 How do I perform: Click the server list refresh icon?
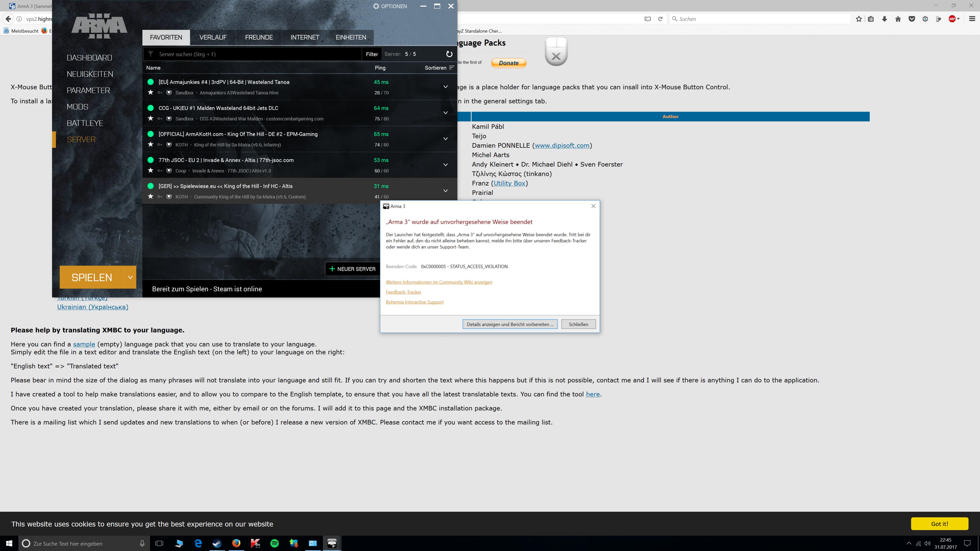coord(449,54)
